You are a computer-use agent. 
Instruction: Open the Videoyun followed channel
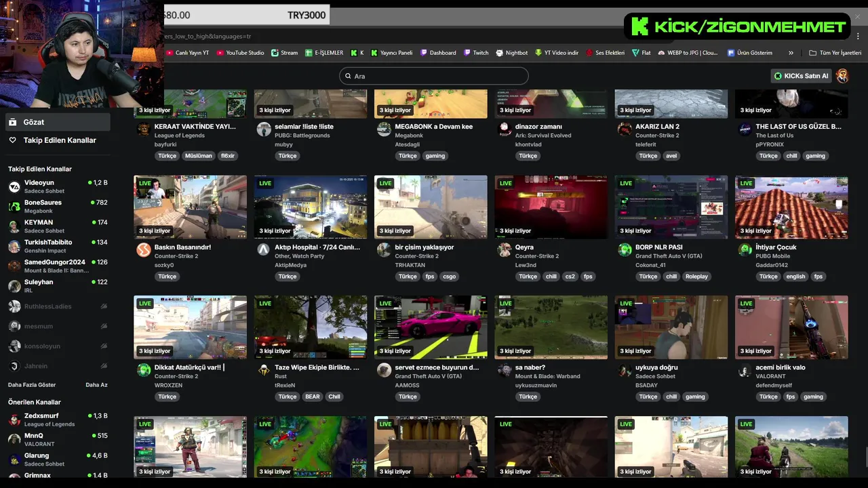58,186
